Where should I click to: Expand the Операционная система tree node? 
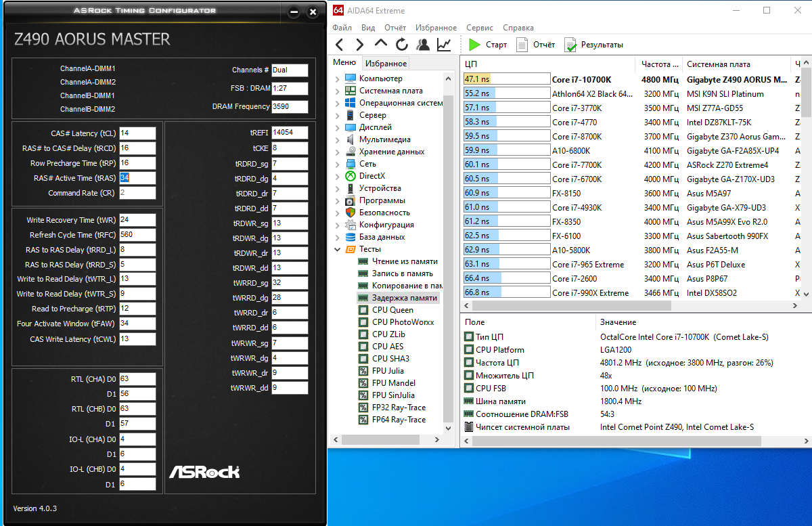[337, 103]
